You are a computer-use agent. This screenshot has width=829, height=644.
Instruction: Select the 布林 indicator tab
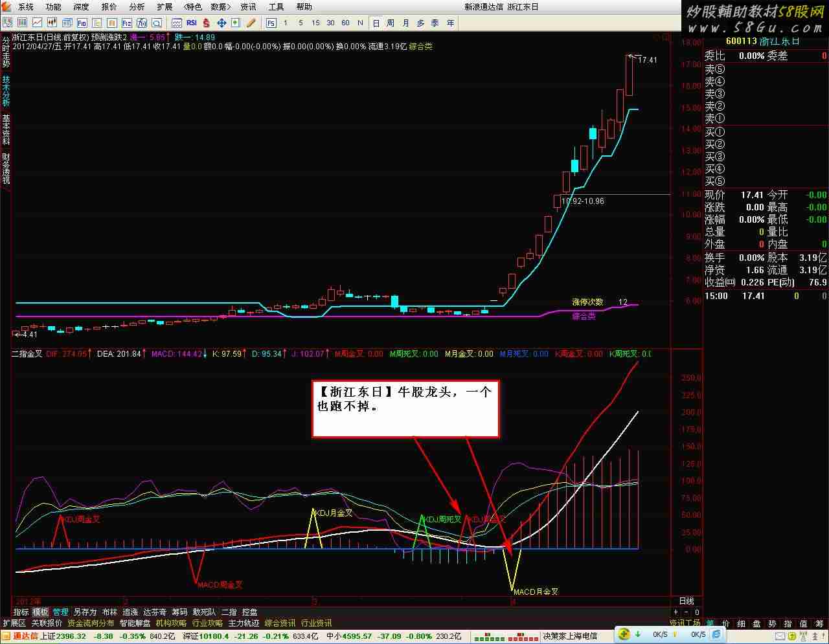click(109, 612)
